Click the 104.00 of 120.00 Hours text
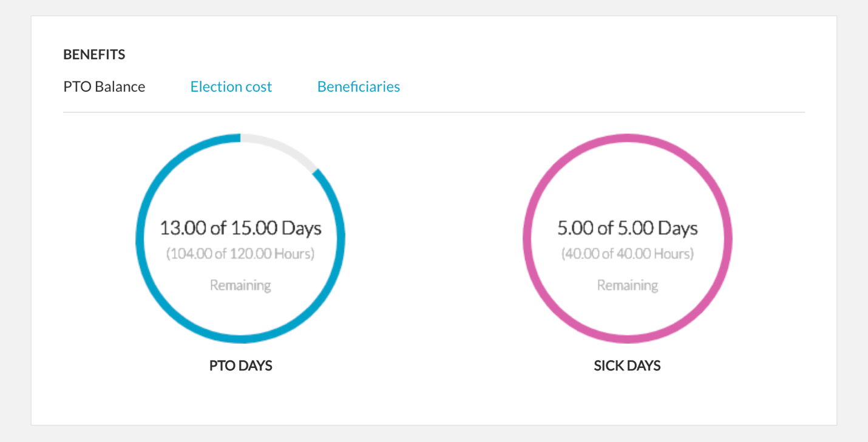868x442 pixels. (x=240, y=253)
